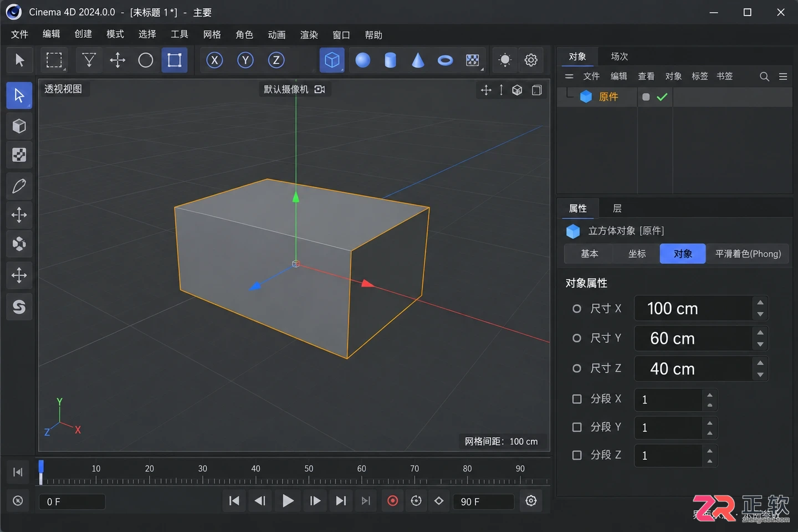Play the animation
The width and height of the screenshot is (798, 532).
tap(288, 501)
